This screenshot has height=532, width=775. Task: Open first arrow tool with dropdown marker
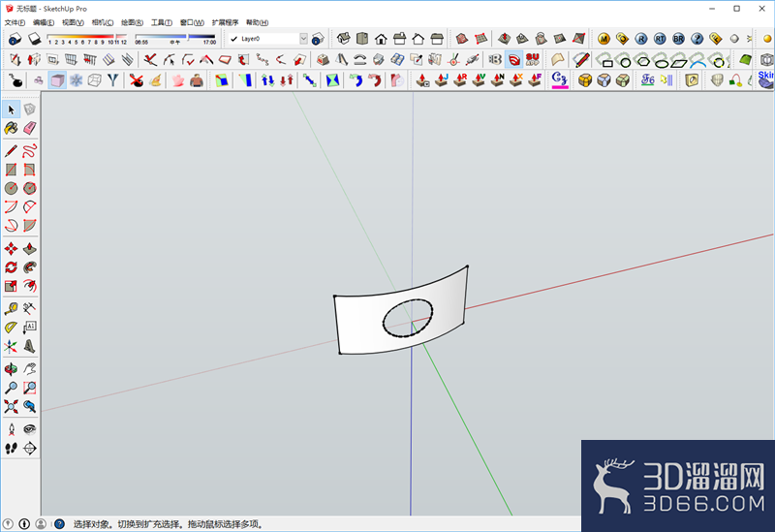422,79
